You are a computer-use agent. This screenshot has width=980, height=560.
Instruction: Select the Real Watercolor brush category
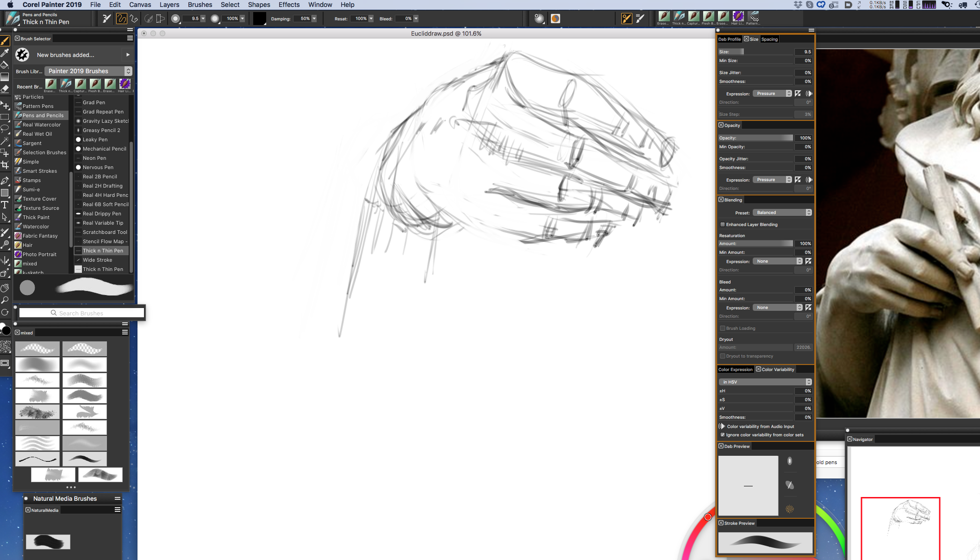pos(41,125)
